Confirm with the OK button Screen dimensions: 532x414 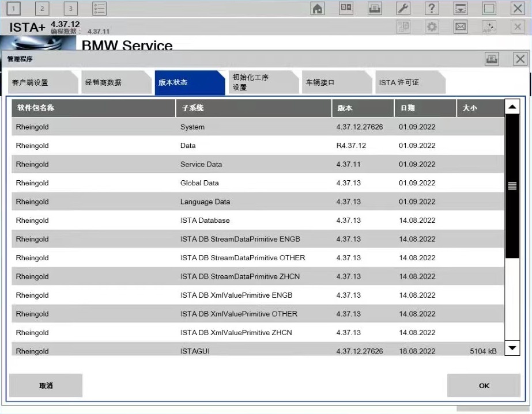point(484,386)
